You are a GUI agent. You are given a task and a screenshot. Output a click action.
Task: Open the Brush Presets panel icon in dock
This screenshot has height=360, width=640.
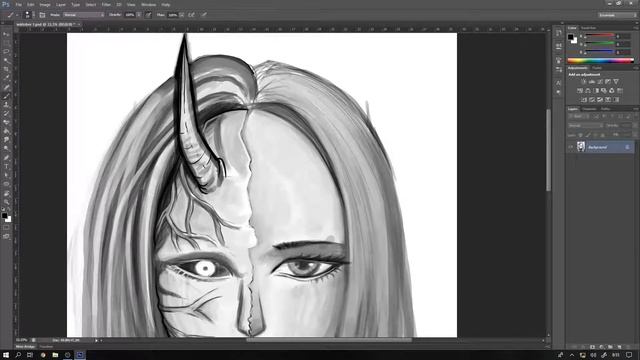(558, 69)
